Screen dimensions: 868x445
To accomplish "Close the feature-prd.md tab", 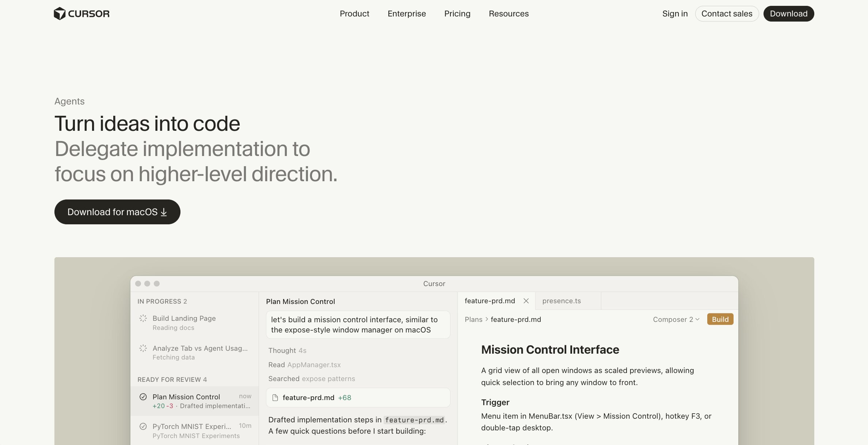I will [x=526, y=301].
